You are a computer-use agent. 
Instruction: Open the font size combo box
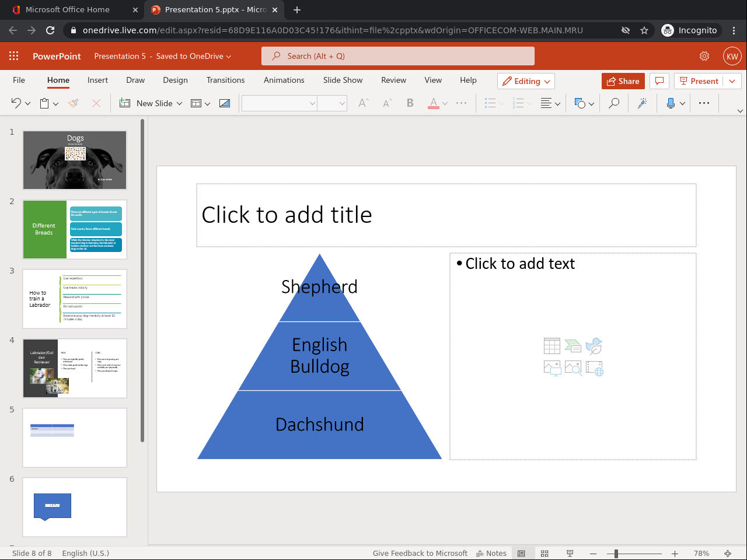332,103
